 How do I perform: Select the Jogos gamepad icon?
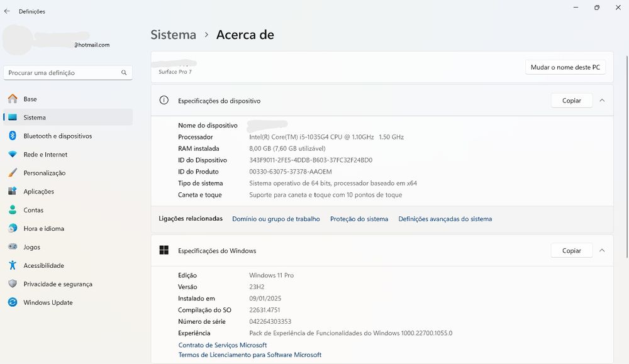click(13, 246)
